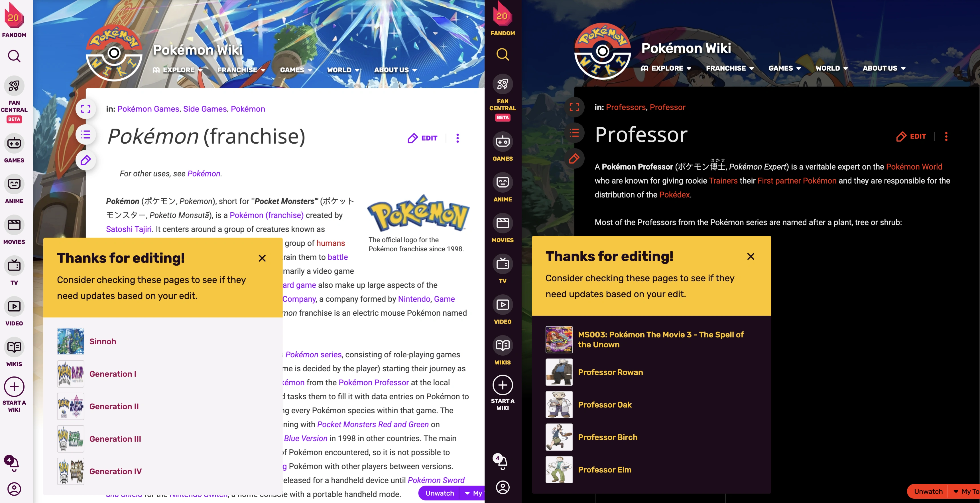Open Fan Central in the dark sidebar
This screenshot has height=503, width=980.
point(503,84)
